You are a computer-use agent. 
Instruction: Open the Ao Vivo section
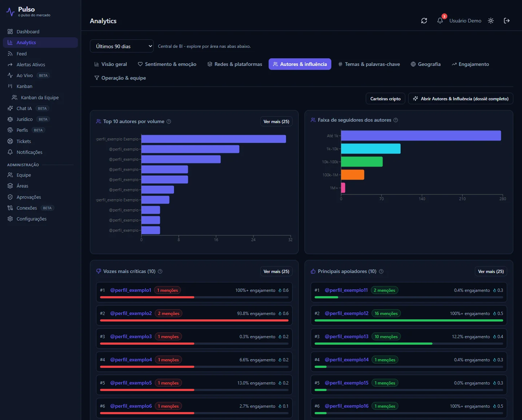[x=40, y=75]
